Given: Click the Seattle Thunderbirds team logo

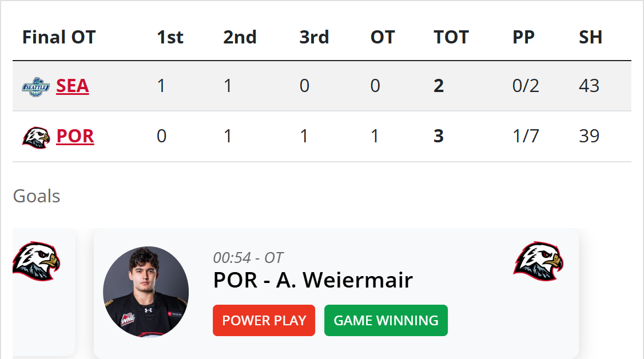Looking at the screenshot, I should click(36, 86).
